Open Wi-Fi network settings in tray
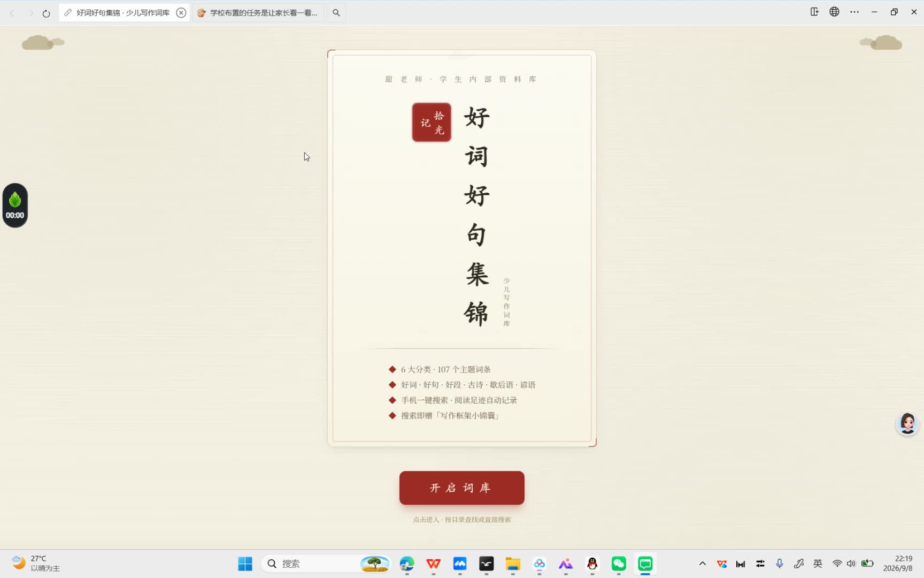Image resolution: width=924 pixels, height=578 pixels. click(837, 564)
